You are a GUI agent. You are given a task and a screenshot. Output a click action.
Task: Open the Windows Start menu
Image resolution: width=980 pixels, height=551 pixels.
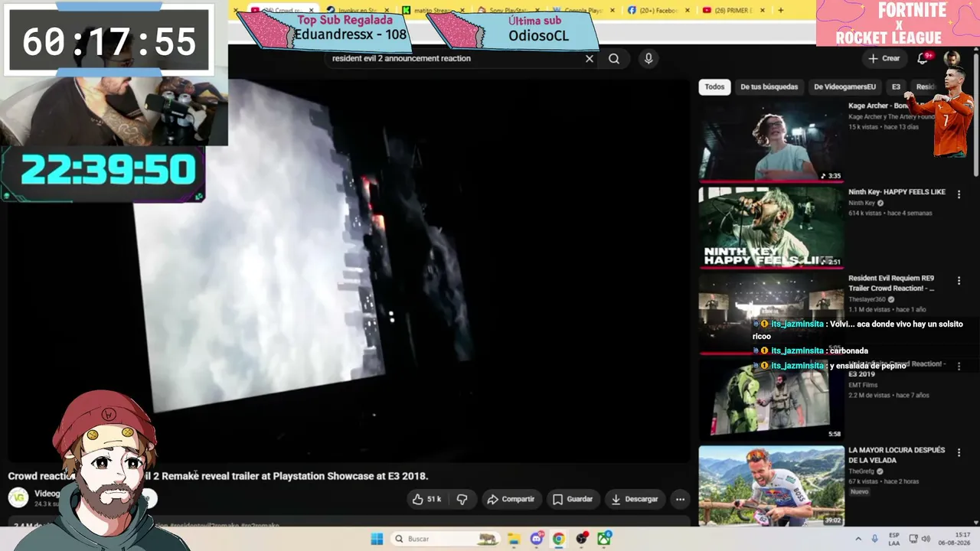(377, 539)
